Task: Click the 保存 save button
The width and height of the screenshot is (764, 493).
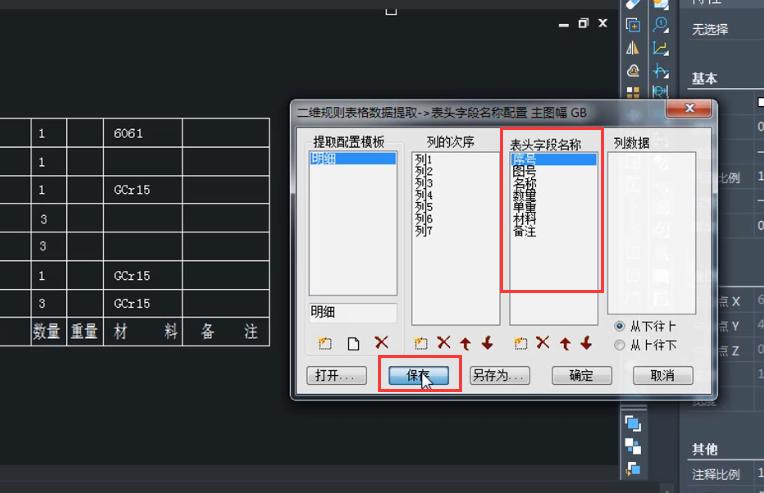Action: 419,375
